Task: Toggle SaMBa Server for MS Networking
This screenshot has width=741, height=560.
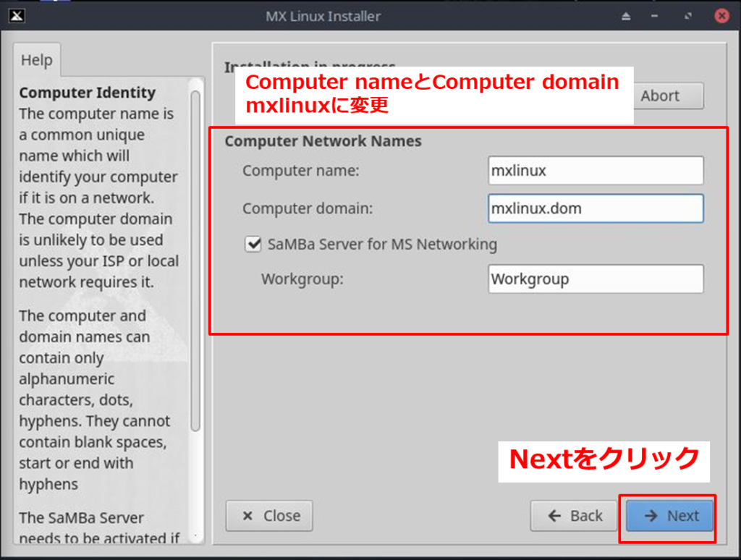Action: (x=253, y=245)
